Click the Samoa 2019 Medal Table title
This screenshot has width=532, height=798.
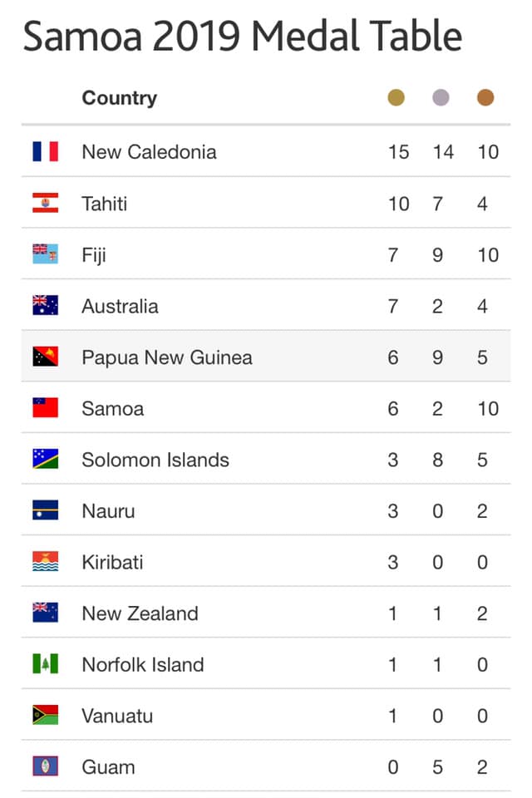[x=243, y=36]
